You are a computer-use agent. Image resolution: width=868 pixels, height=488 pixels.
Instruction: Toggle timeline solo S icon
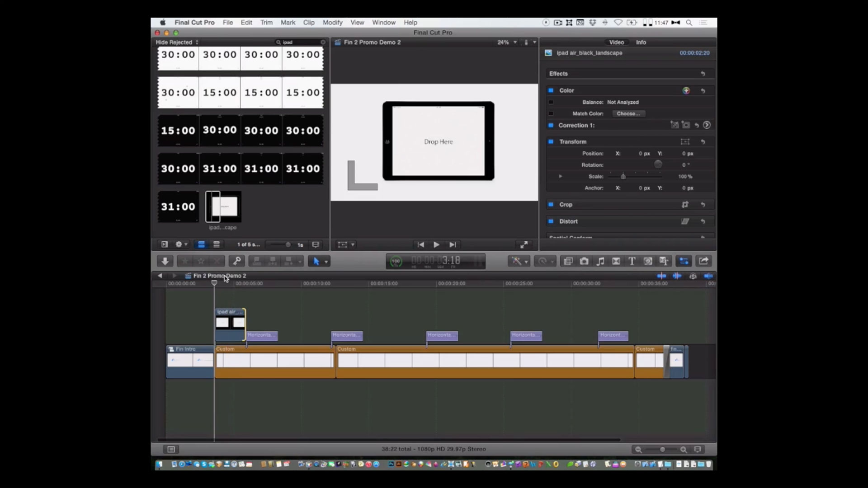click(x=693, y=276)
